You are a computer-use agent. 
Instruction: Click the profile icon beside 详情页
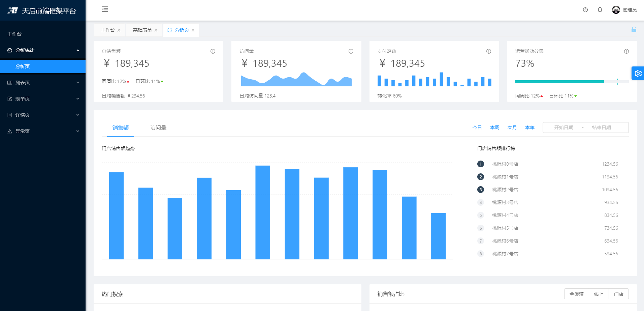[10, 115]
